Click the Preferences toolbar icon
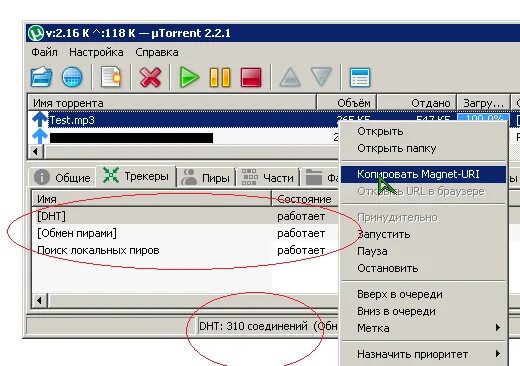Viewport: 520px width, 366px height. click(x=360, y=77)
